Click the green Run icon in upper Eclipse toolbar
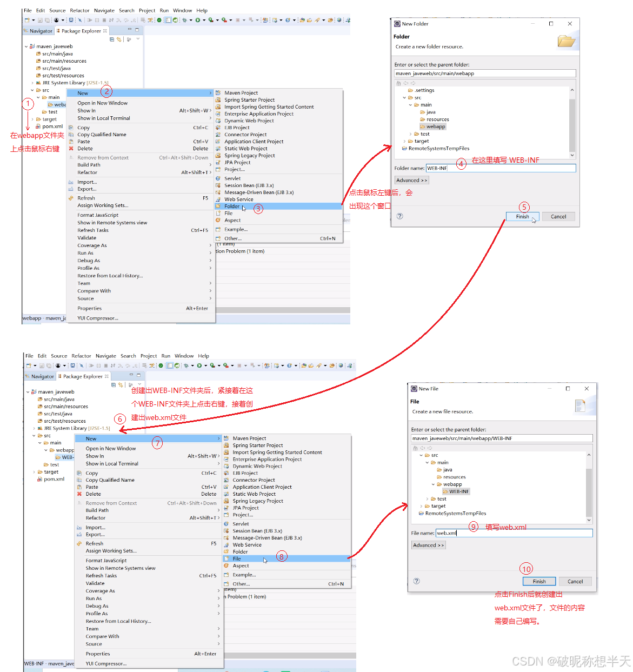The height and width of the screenshot is (672, 633). [197, 20]
